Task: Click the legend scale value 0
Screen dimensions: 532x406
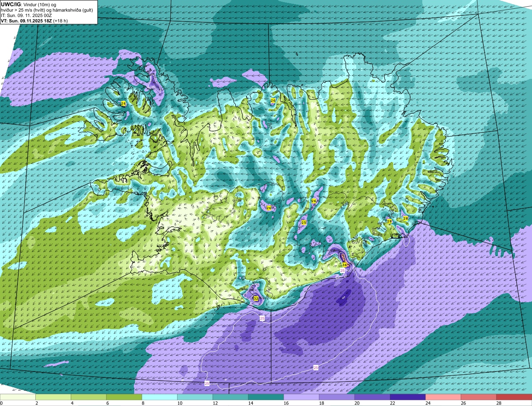Action: 2,403
